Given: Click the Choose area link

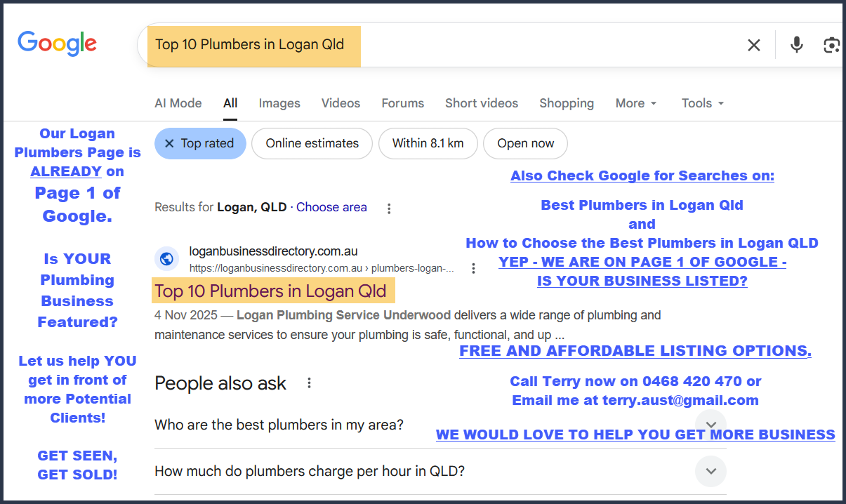Looking at the screenshot, I should point(331,207).
